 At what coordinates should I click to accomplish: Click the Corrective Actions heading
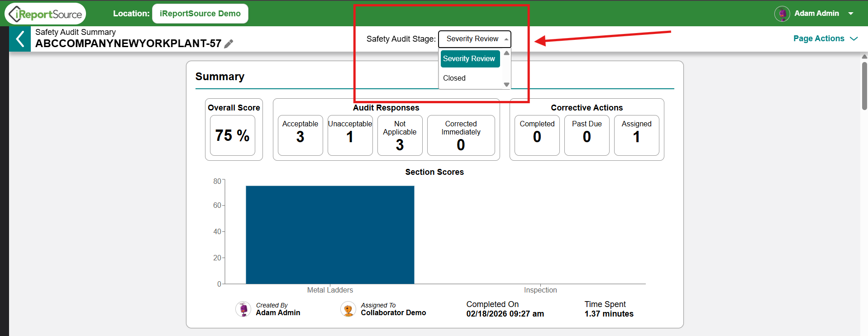(587, 108)
